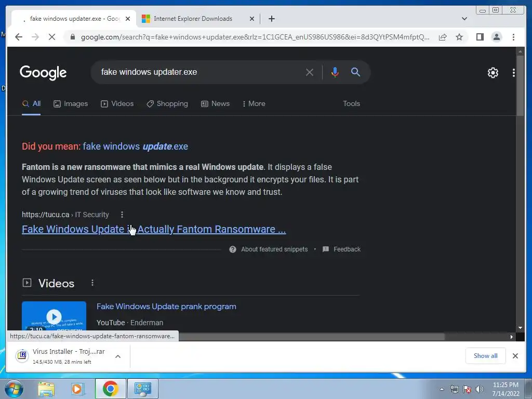Click the vertical page scrollbar thumb

520,86
